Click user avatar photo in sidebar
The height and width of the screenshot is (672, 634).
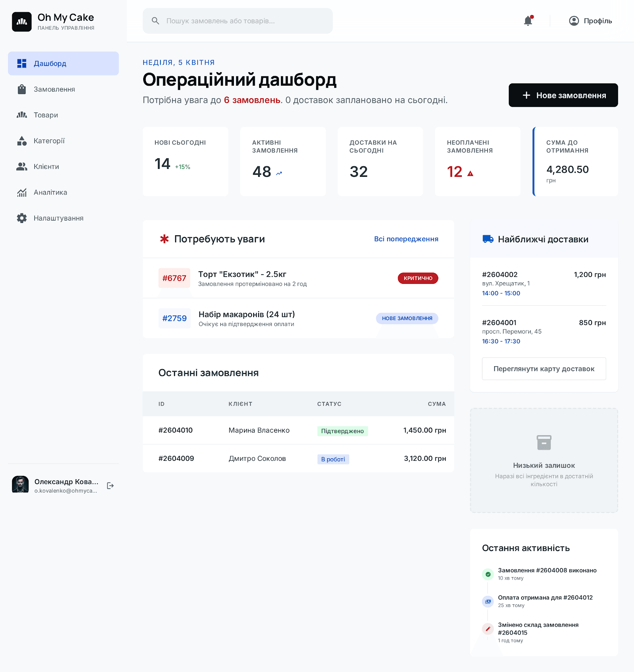click(x=20, y=484)
